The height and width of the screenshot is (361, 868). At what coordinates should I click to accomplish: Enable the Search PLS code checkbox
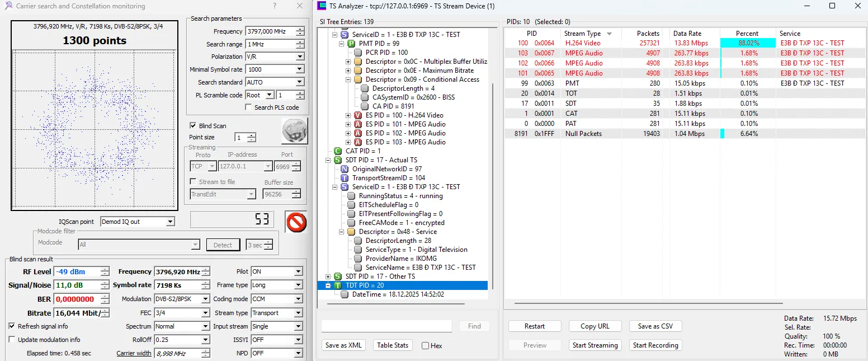pyautogui.click(x=249, y=107)
